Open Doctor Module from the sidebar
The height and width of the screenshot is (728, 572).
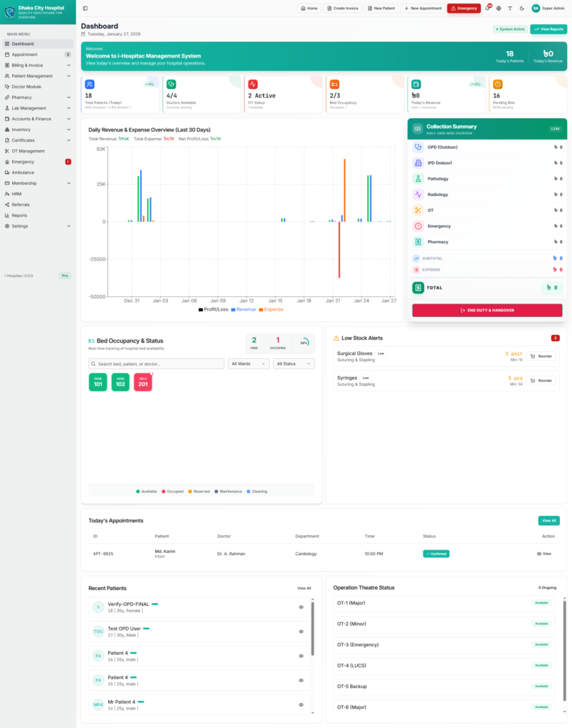pos(26,87)
